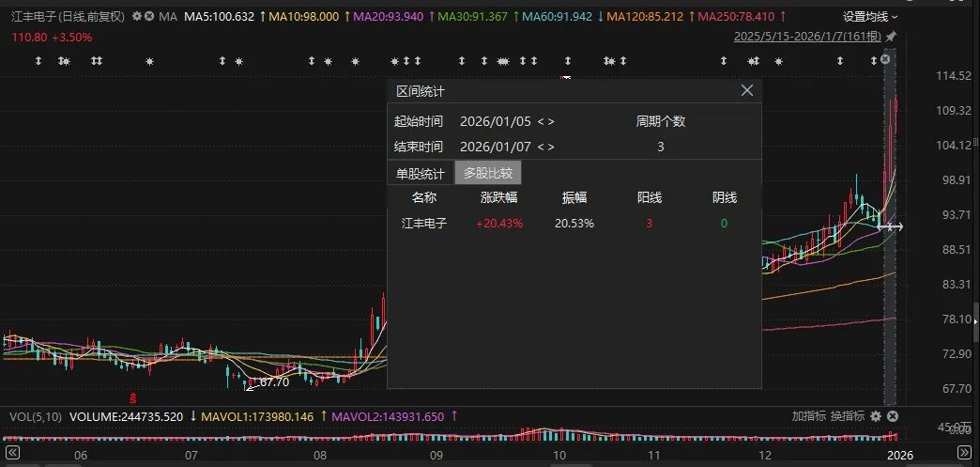Click the start date 2026/01/05

coord(496,121)
